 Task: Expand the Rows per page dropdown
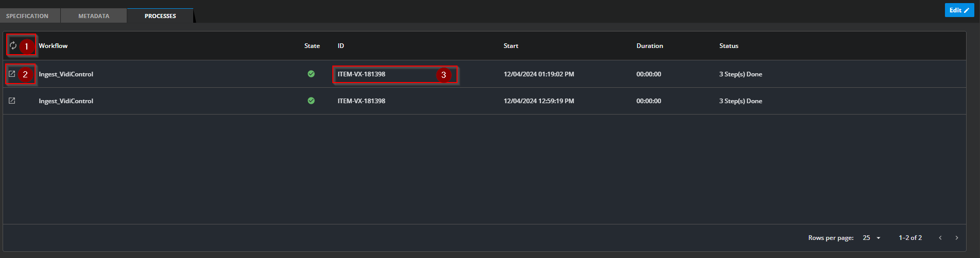[872, 238]
